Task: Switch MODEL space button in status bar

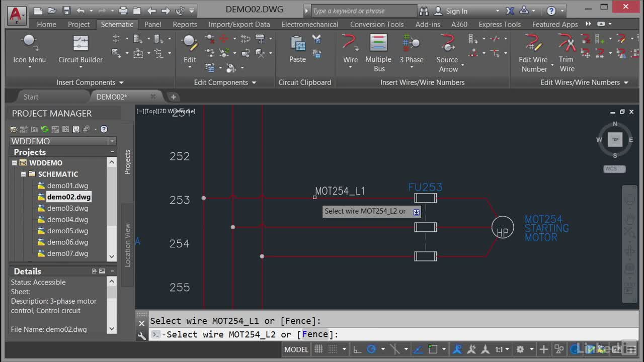Action: click(296, 349)
